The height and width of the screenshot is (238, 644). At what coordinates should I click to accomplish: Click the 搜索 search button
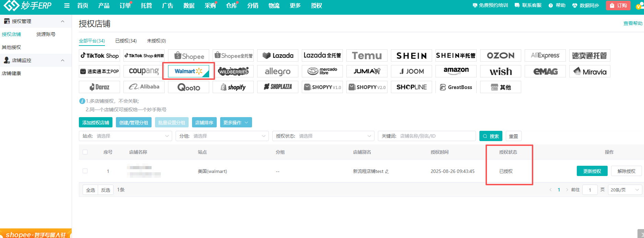pyautogui.click(x=491, y=136)
